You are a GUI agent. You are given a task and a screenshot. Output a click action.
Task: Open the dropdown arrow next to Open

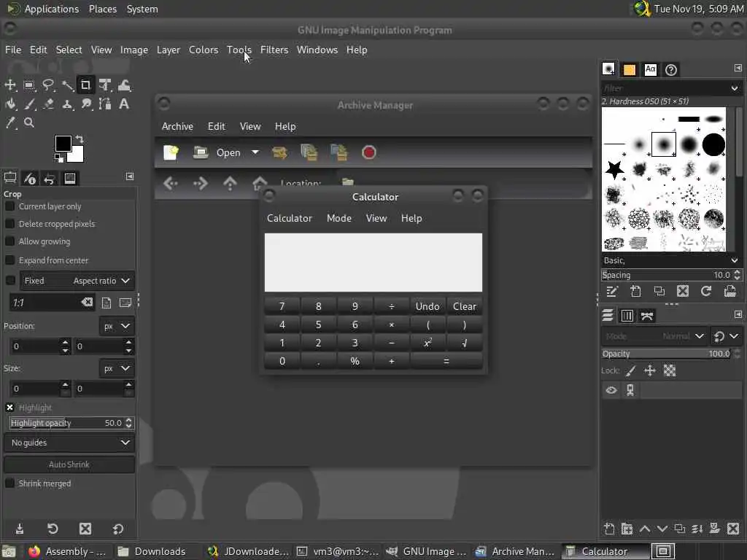click(x=255, y=152)
